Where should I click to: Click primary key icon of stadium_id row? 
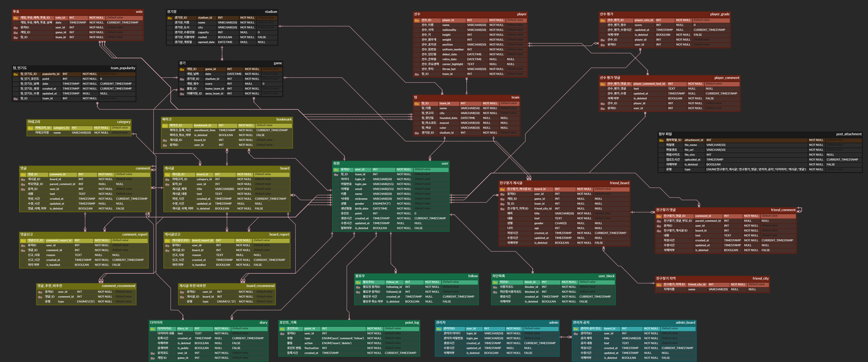[170, 18]
